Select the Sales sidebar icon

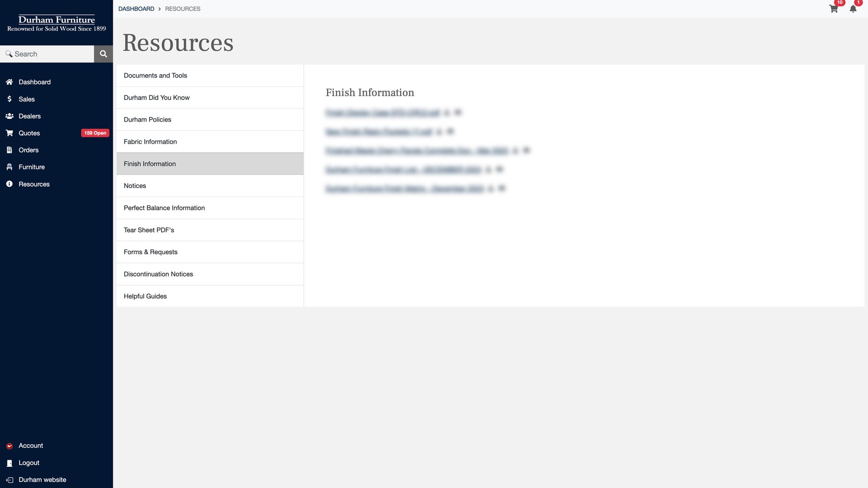click(9, 99)
